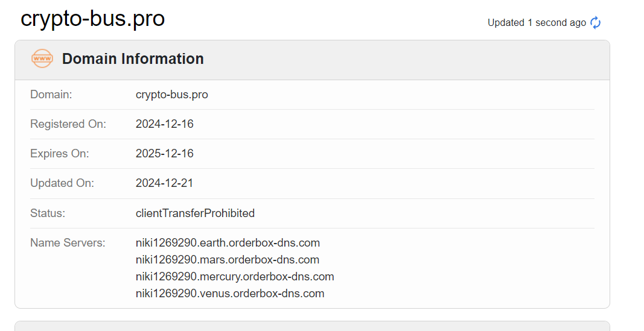Click the earth.orderbox-dns.com name server
This screenshot has height=331, width=644.
[228, 243]
